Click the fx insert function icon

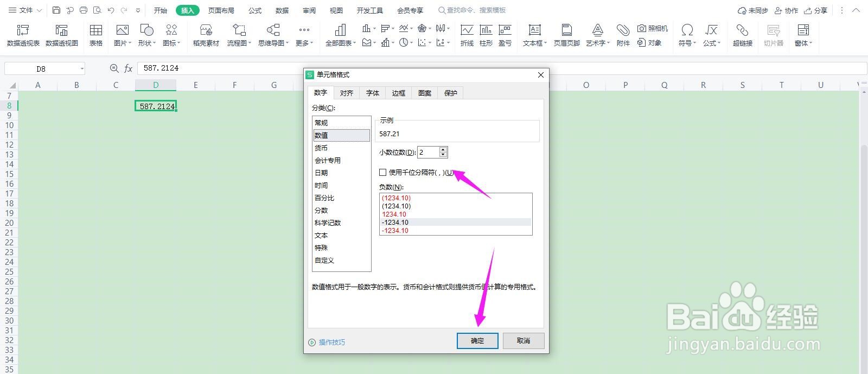(x=129, y=68)
